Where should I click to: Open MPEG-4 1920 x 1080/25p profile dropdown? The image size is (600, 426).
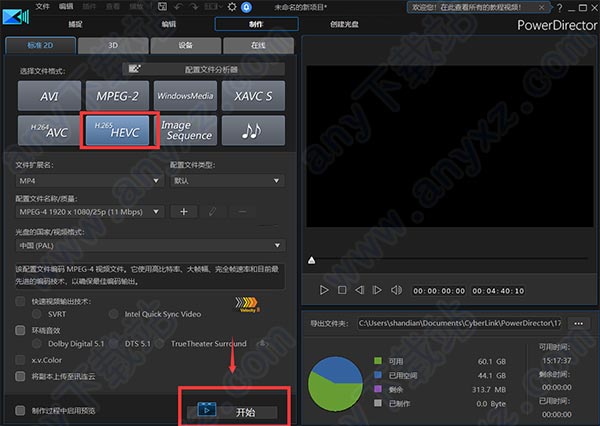pyautogui.click(x=90, y=212)
